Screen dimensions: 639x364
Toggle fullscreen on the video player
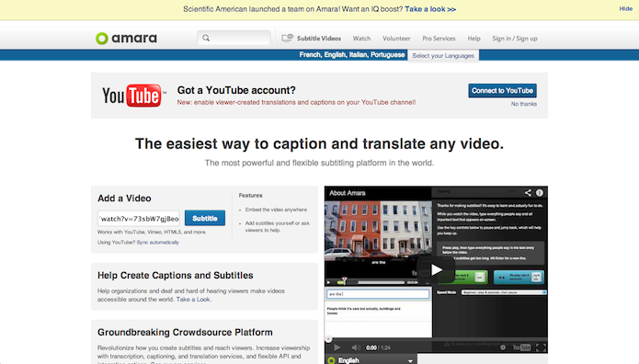541,347
